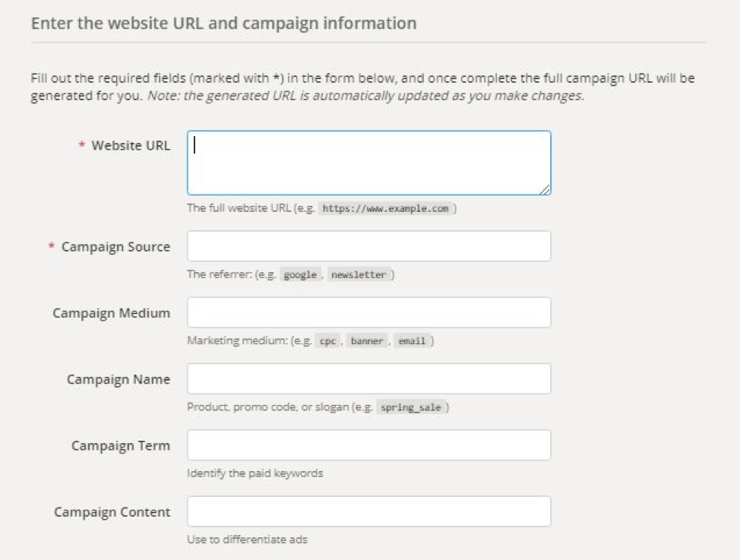Image resolution: width=740 pixels, height=560 pixels.
Task: Click the Campaign Name input field
Action: [368, 378]
